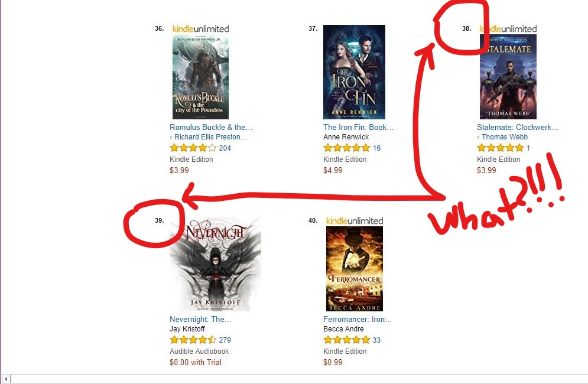Open The Iron Fin book cover

tap(355, 72)
